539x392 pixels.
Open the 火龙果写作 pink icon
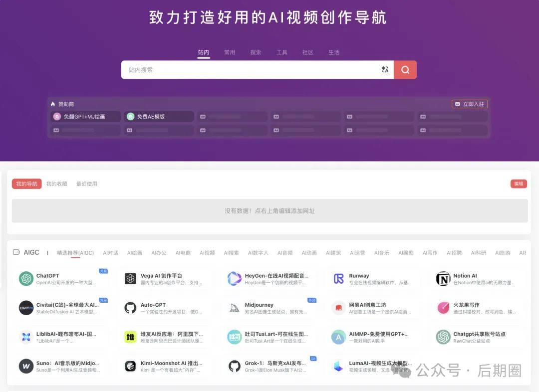click(x=443, y=308)
